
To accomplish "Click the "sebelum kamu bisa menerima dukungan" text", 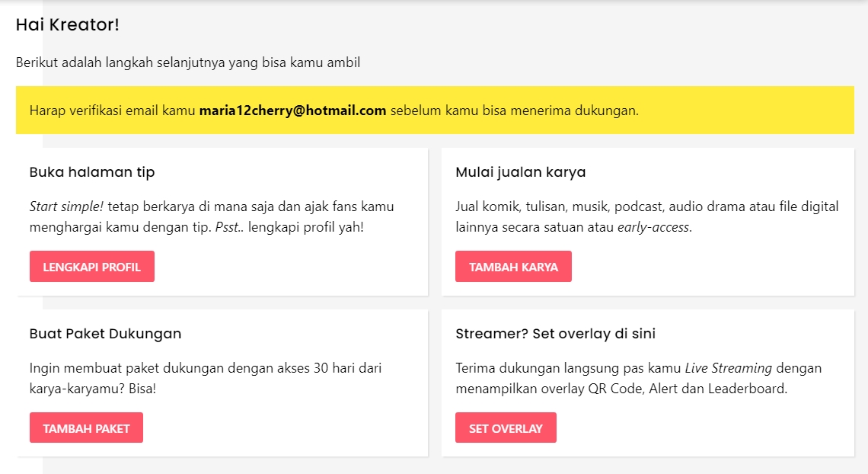I will [514, 110].
